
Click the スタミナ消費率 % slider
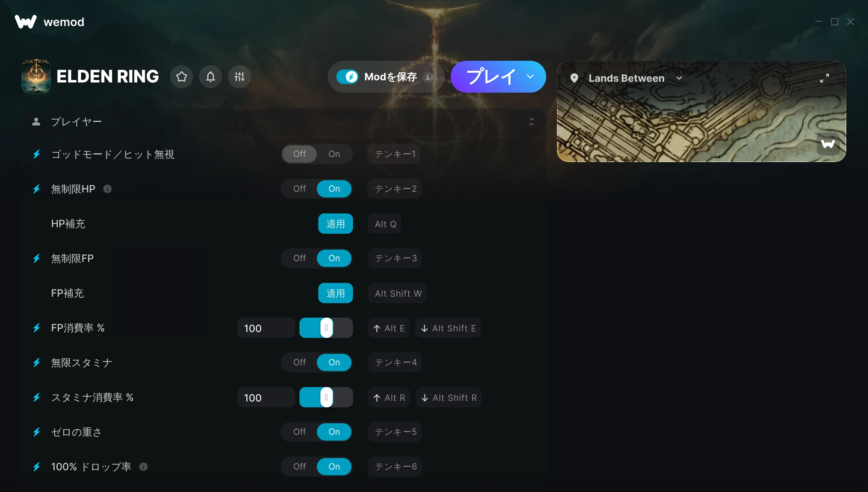click(x=326, y=397)
